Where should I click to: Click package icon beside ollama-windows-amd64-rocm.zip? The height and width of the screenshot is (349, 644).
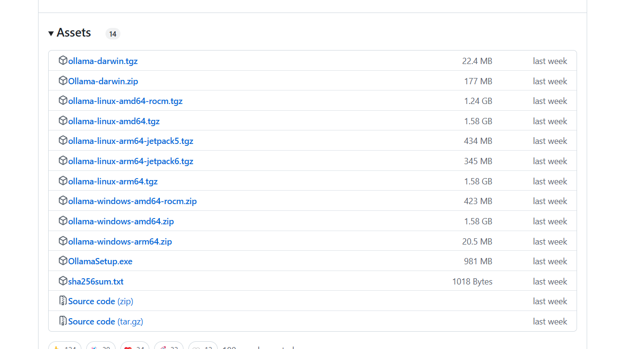(63, 201)
